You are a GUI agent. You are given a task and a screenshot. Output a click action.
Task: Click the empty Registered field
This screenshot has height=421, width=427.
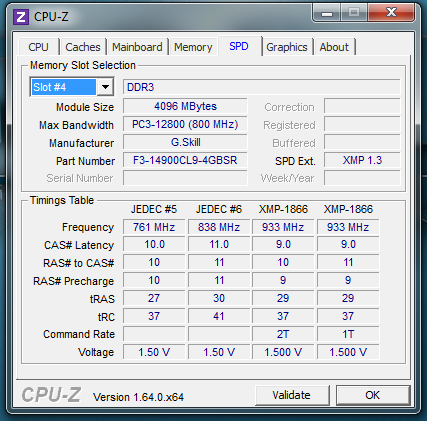tap(362, 124)
